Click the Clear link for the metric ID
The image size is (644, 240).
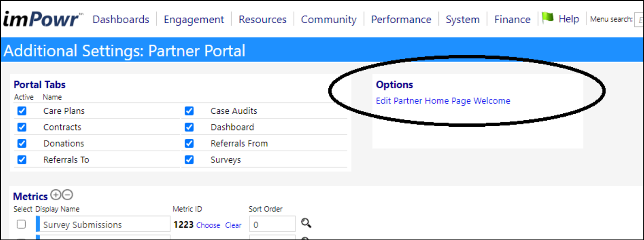point(233,225)
